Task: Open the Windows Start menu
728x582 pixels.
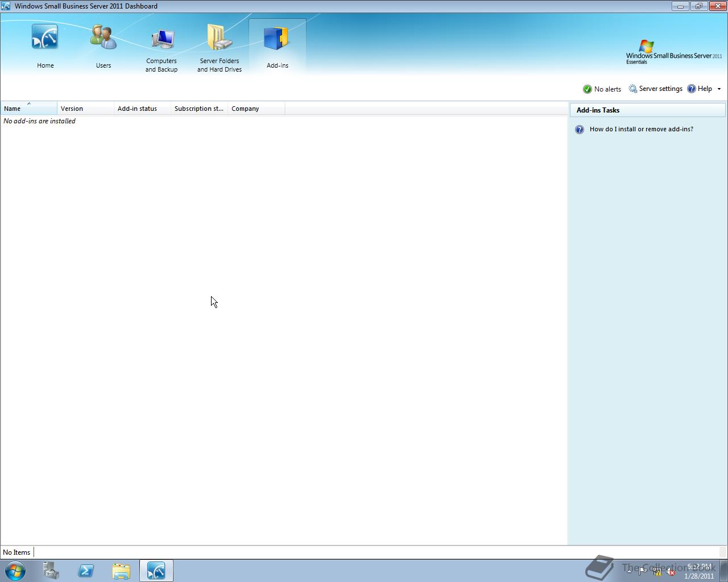Action: [15, 571]
